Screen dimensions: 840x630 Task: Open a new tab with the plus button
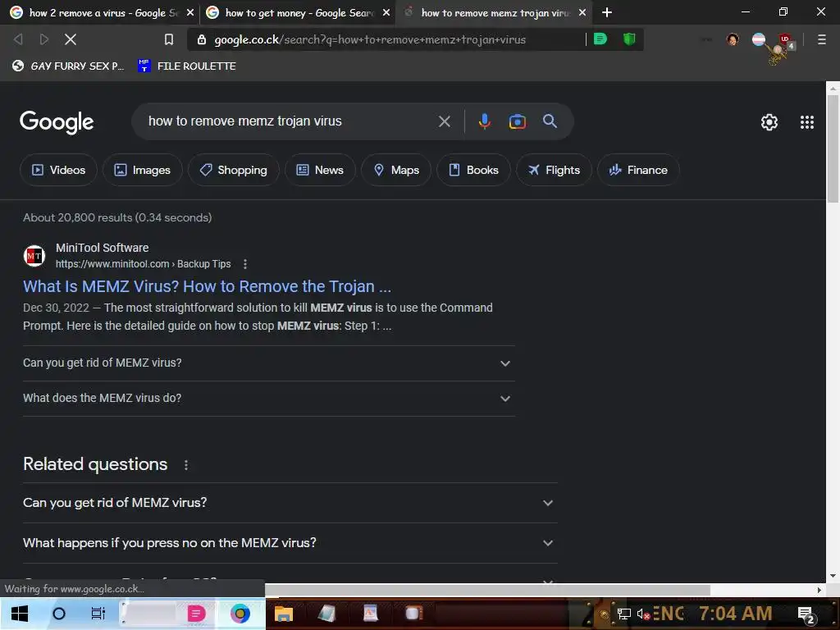[607, 12]
